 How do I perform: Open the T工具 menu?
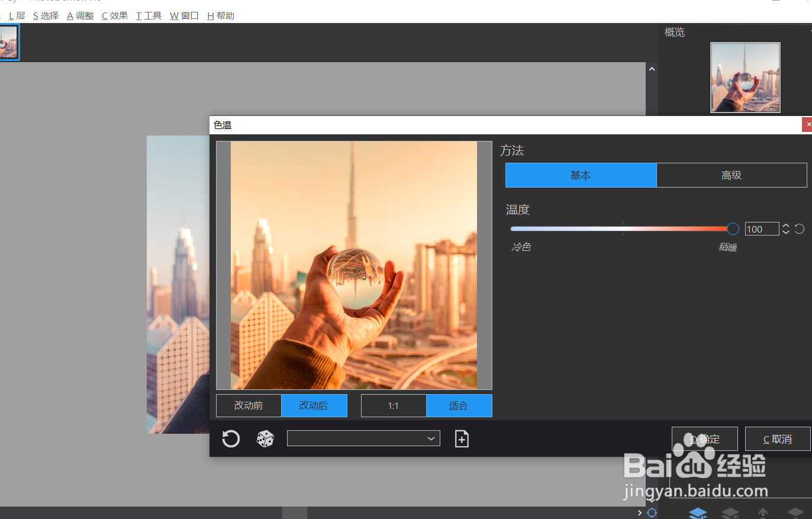tap(149, 16)
